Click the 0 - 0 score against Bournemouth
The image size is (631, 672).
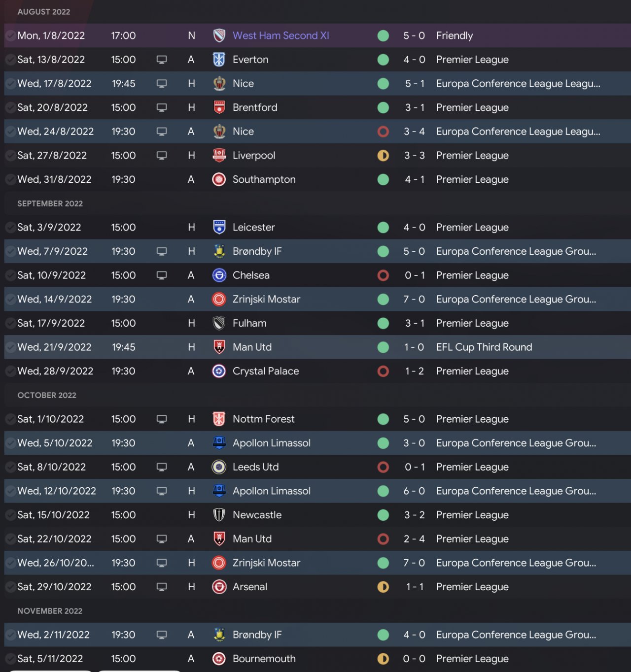(414, 659)
